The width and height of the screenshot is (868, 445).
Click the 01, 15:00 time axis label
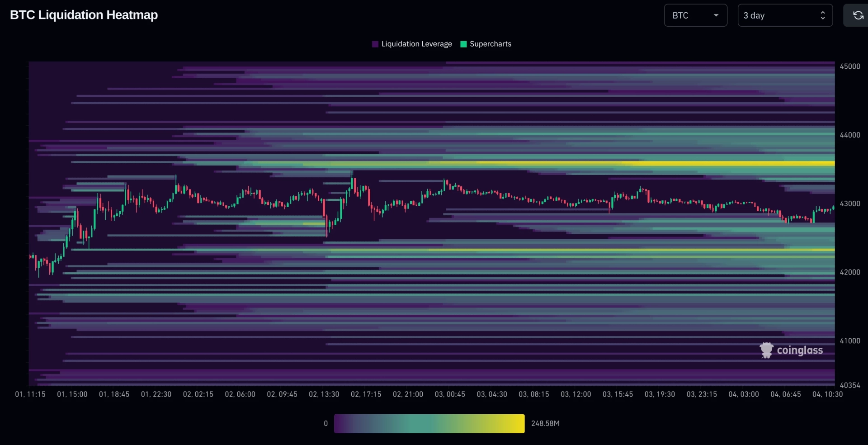tap(72, 394)
